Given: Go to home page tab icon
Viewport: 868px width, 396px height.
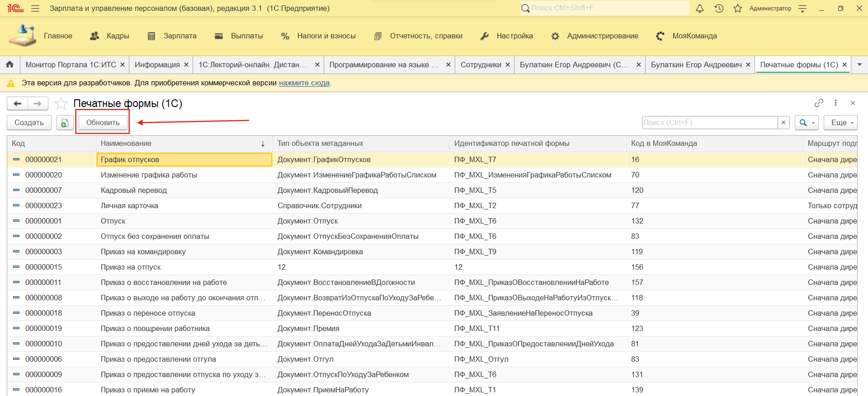Looking at the screenshot, I should click(x=9, y=65).
